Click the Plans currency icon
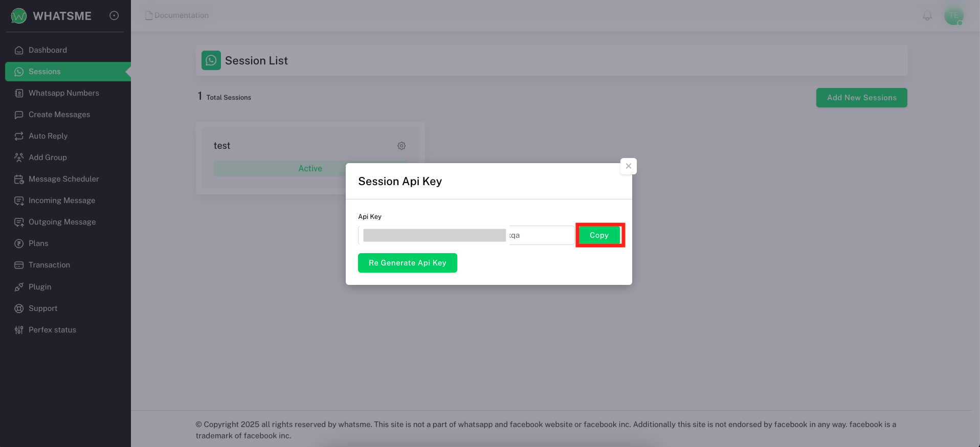 (x=19, y=243)
